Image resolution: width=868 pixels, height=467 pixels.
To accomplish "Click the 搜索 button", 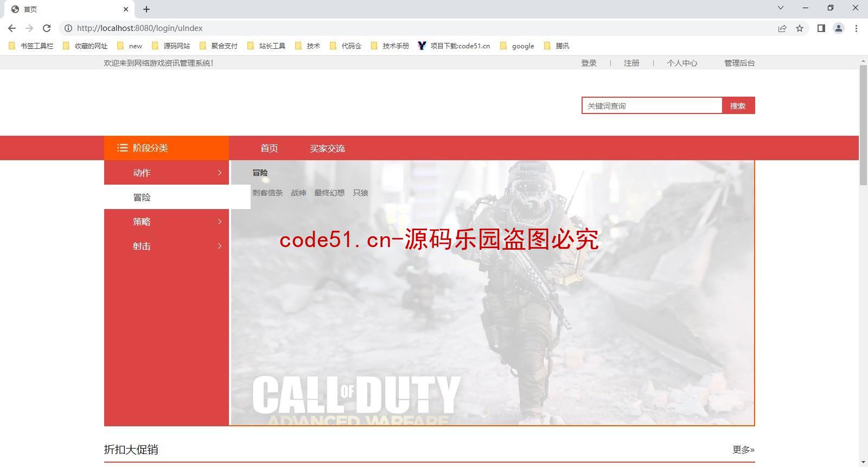I will (738, 106).
